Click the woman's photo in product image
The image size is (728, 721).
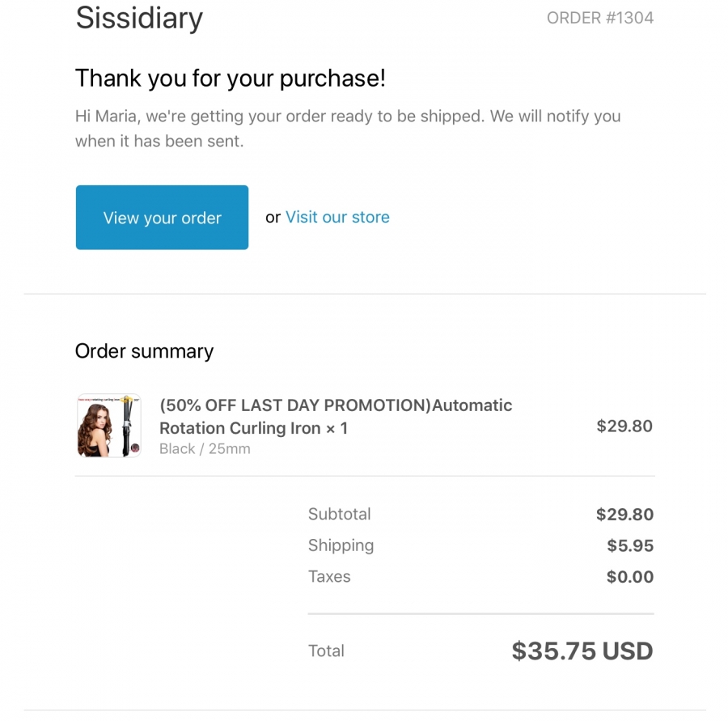[x=95, y=429]
